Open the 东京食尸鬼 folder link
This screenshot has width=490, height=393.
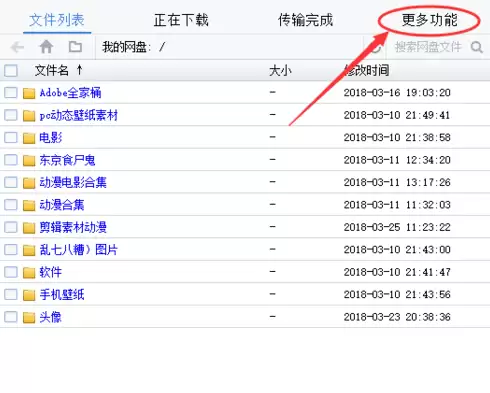pyautogui.click(x=67, y=160)
